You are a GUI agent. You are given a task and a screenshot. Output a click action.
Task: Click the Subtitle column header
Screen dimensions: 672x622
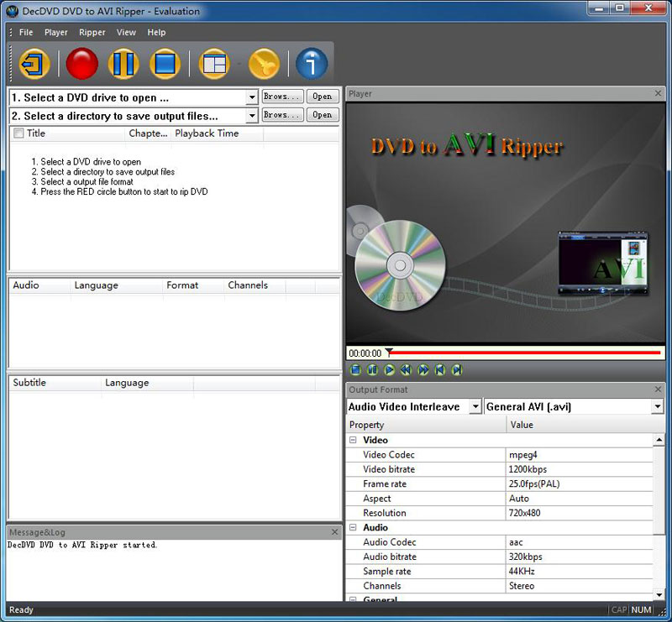click(x=55, y=383)
